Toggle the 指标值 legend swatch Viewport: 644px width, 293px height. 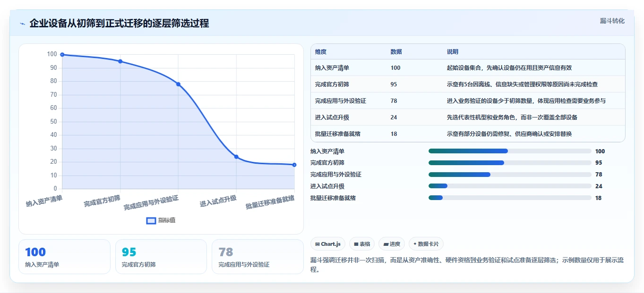click(151, 220)
